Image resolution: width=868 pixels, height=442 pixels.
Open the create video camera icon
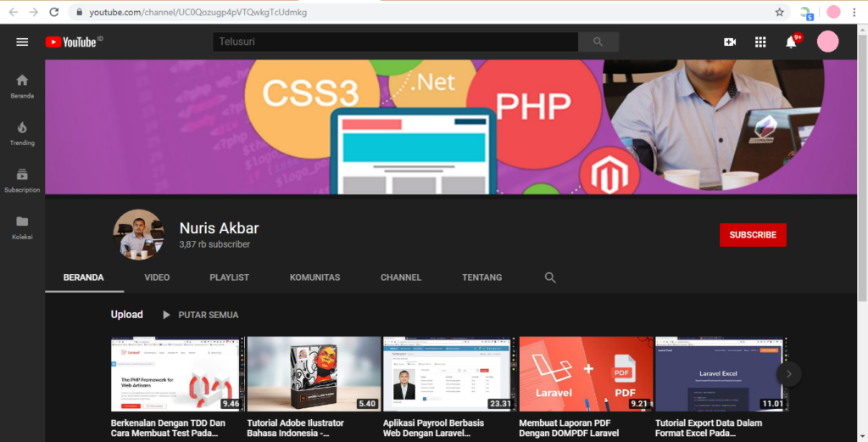730,42
